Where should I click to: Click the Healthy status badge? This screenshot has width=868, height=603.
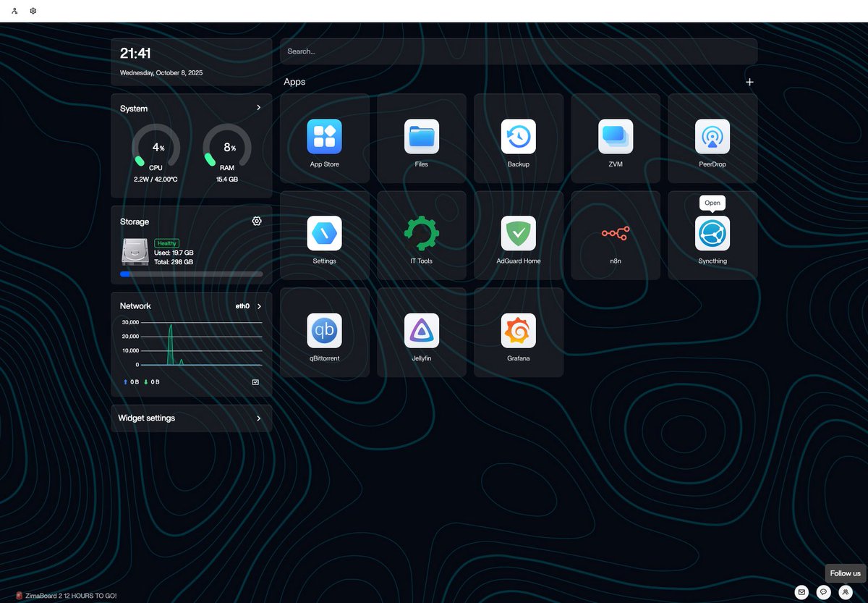[x=166, y=244]
